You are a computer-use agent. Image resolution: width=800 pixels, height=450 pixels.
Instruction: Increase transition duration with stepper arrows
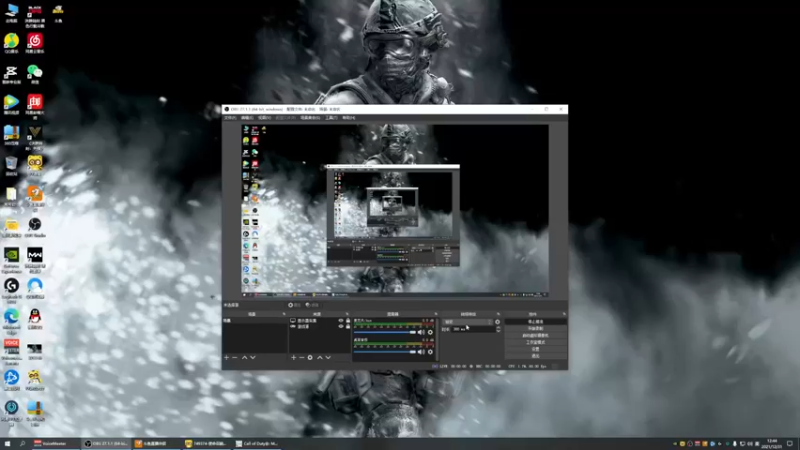click(x=498, y=328)
